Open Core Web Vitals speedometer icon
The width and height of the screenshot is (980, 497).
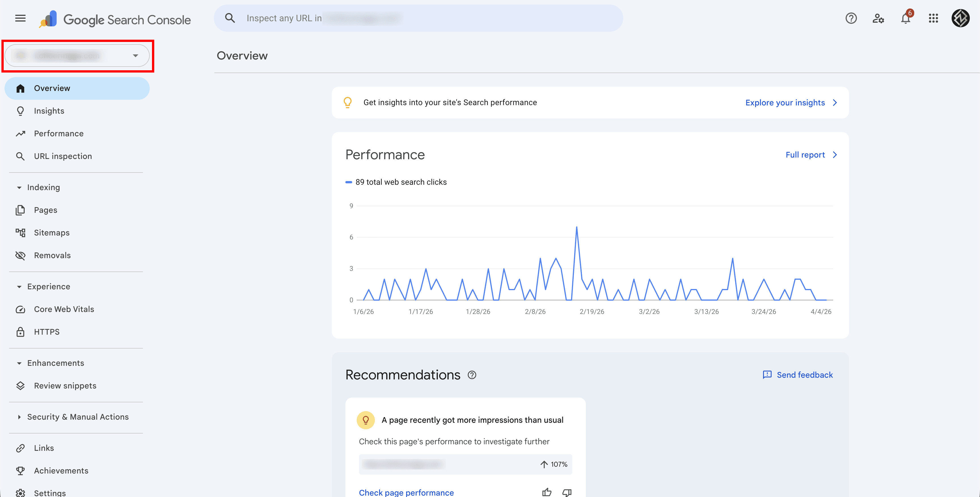(20, 309)
